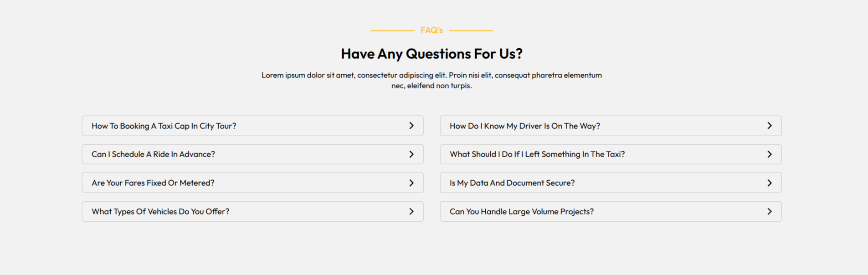Click the yellow FAQ's section label

point(431,31)
